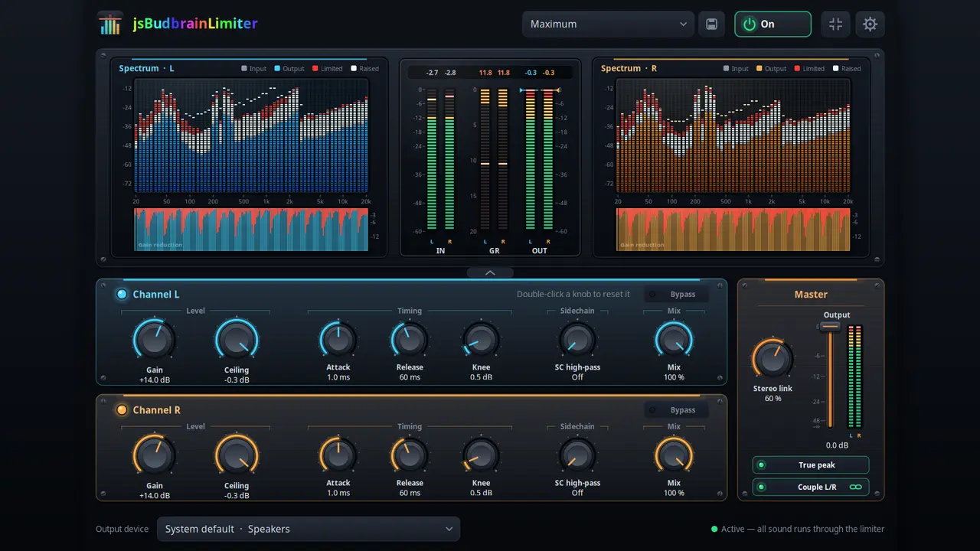
Task: Click the Channel L blue indicator dot
Action: pyautogui.click(x=122, y=295)
